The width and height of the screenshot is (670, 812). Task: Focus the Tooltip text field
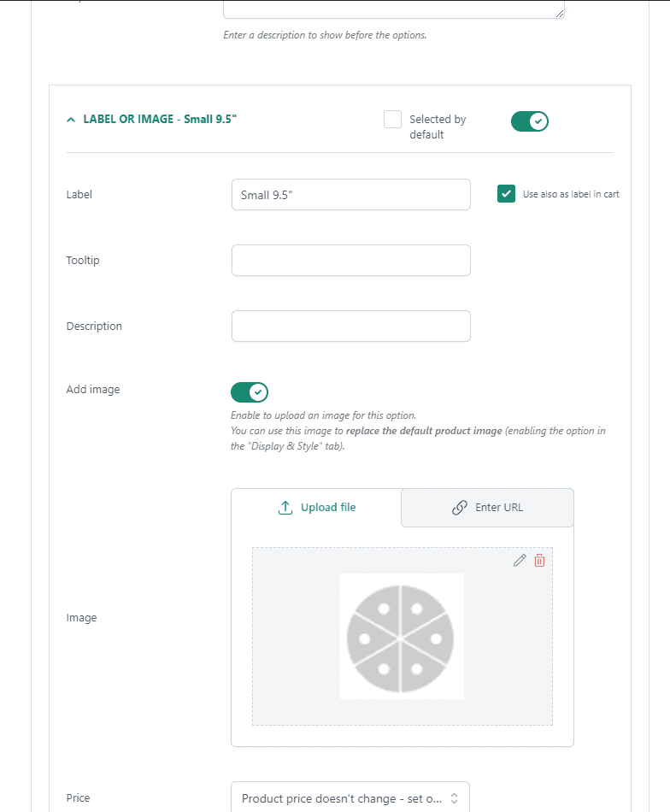point(351,261)
